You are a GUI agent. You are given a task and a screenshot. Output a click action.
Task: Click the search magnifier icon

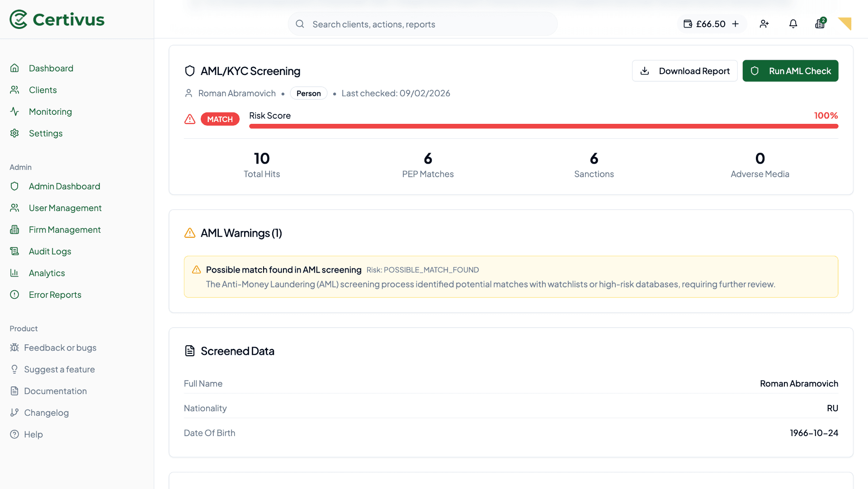(x=300, y=24)
